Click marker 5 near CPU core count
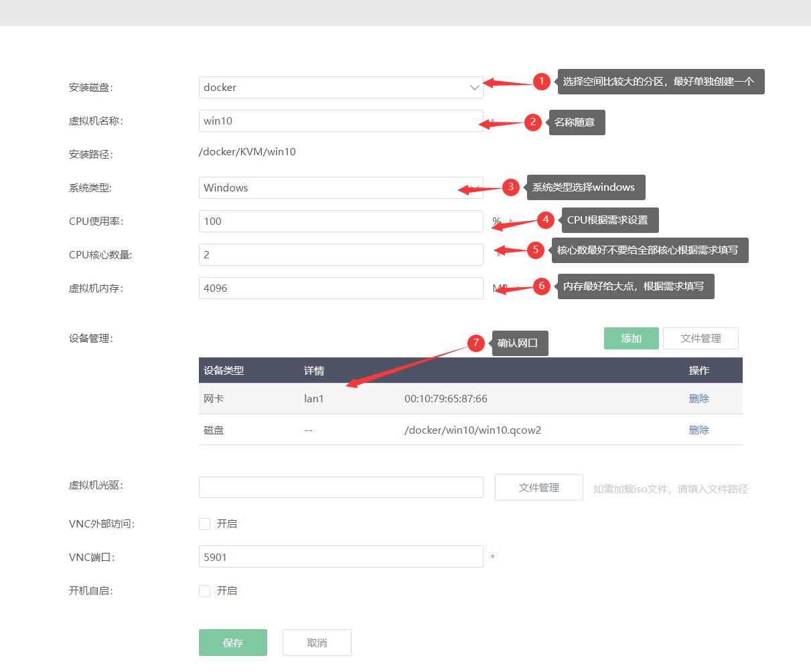Viewport: 811px width, 672px height. (x=535, y=250)
